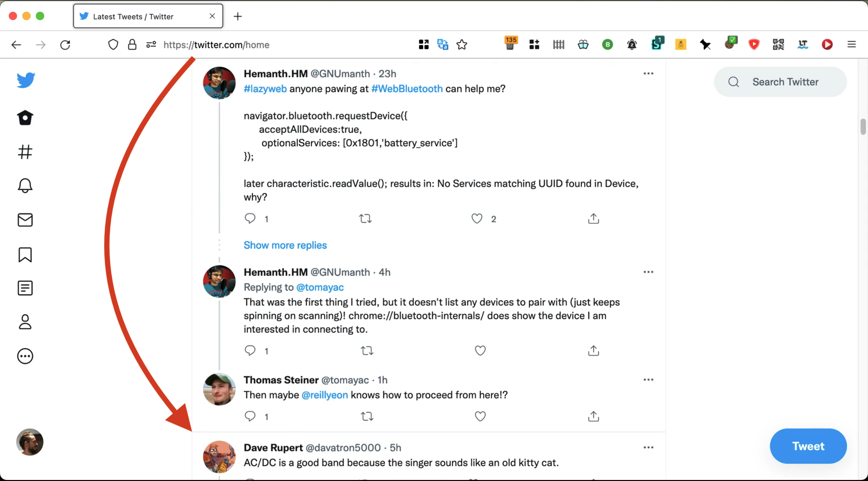The image size is (868, 481).
Task: Retweet Hemanth's Replying to @tomayac tweet
Action: coord(367,351)
